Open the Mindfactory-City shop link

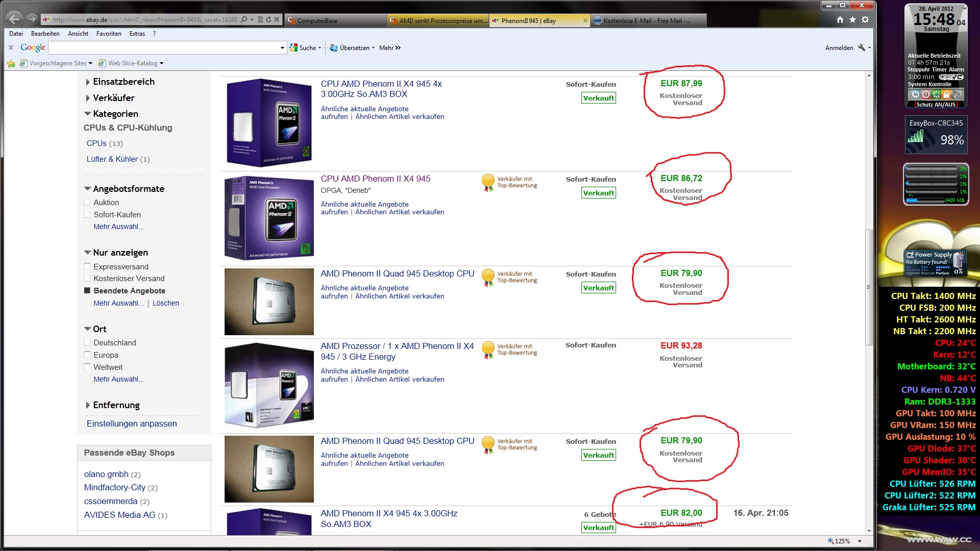[115, 488]
